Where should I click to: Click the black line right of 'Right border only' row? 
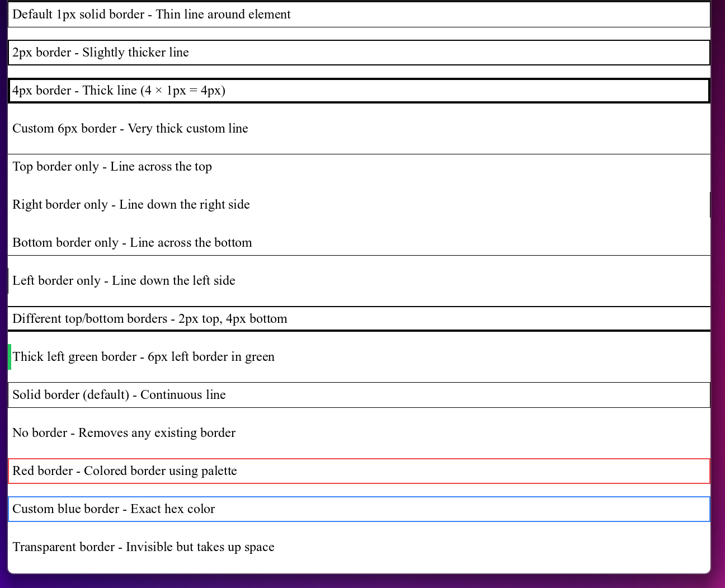point(710,205)
